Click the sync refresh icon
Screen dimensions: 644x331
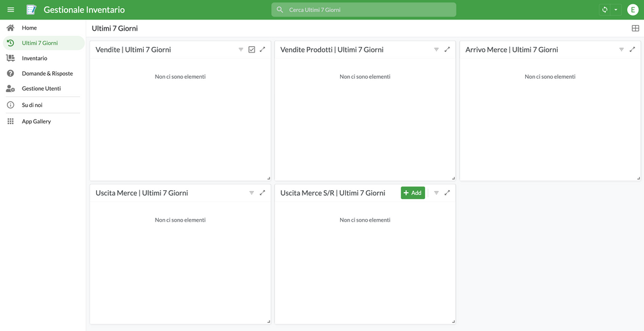[x=605, y=10]
